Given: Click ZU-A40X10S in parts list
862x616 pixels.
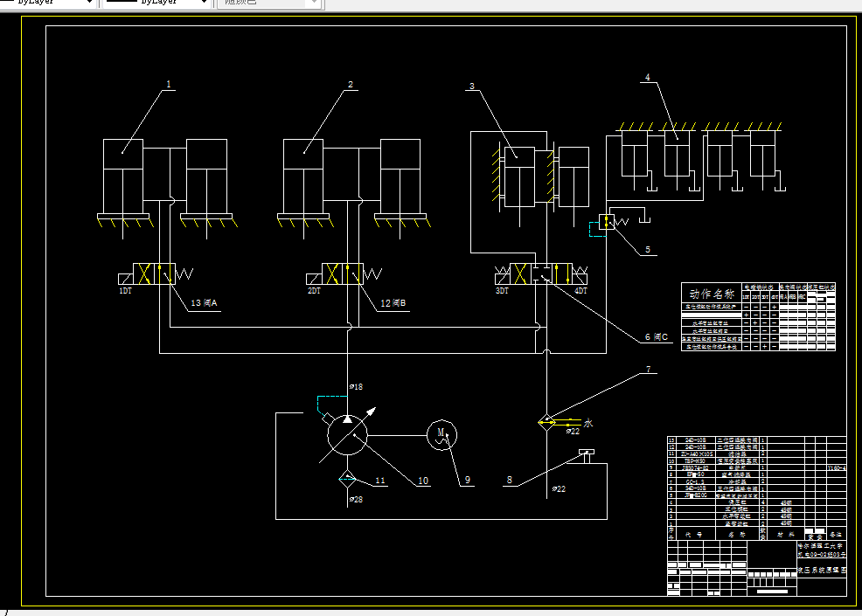Looking at the screenshot, I should (696, 453).
